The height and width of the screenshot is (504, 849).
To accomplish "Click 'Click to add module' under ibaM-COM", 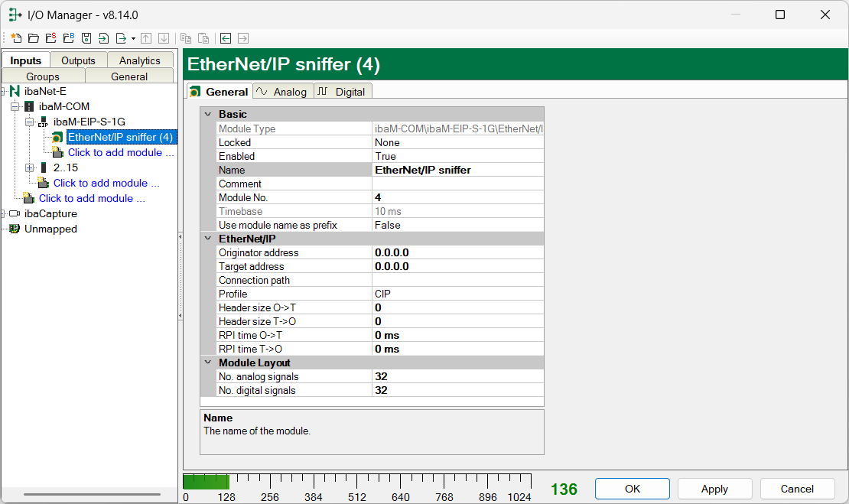I will (106, 183).
